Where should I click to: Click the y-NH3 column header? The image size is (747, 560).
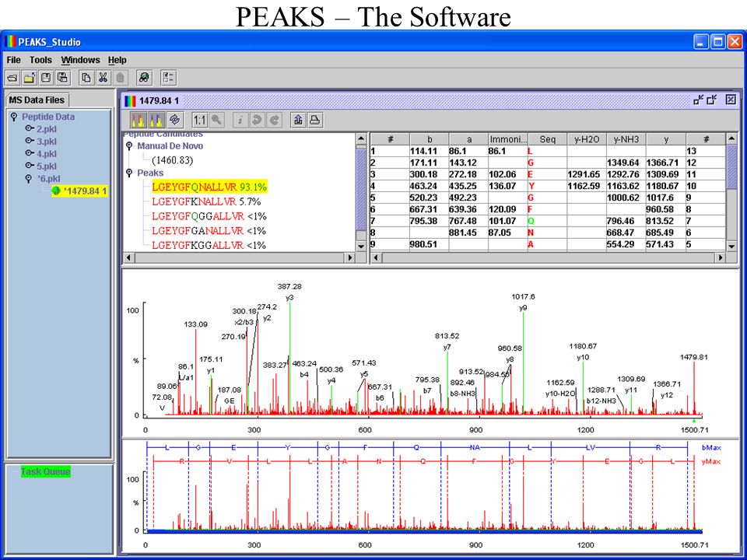click(x=626, y=139)
